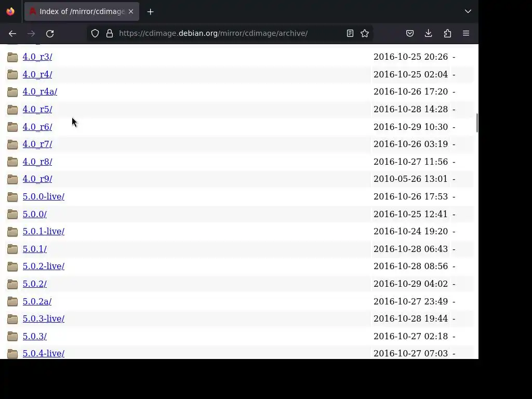This screenshot has height=399, width=532.
Task: Open the 4.0_r9/ directory
Action: pyautogui.click(x=37, y=179)
